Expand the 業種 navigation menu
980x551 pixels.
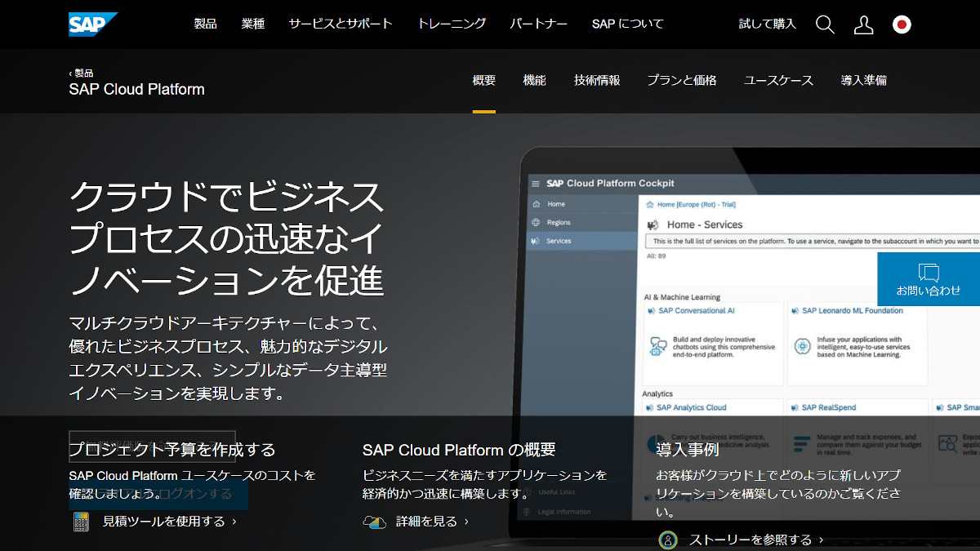(x=253, y=24)
